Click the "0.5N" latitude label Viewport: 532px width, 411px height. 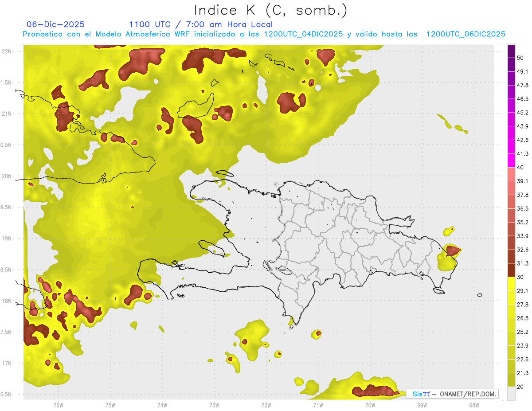(x=6, y=145)
